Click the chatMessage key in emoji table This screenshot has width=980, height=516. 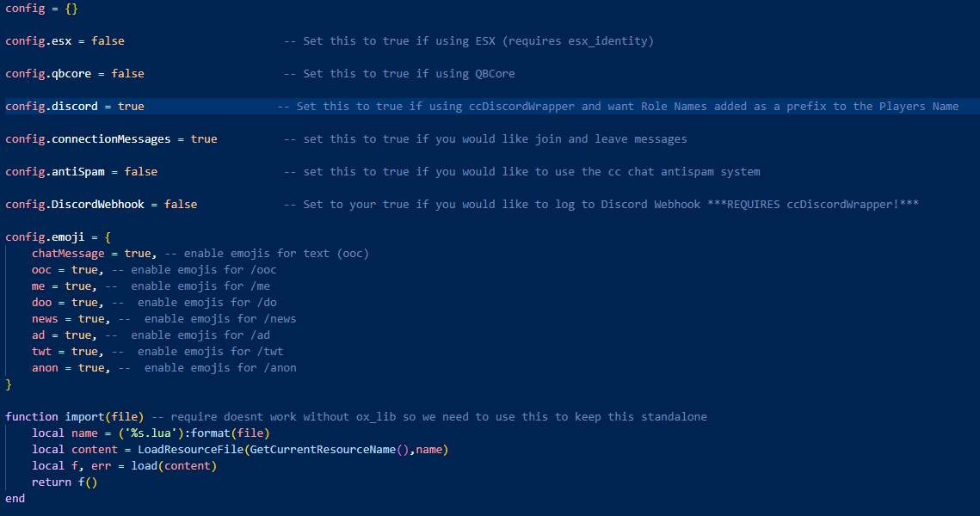(x=68, y=254)
